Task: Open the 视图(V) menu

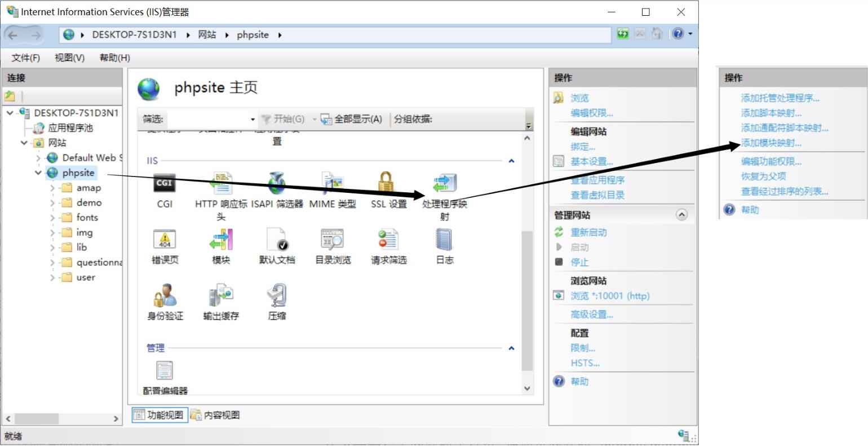Action: [69, 58]
